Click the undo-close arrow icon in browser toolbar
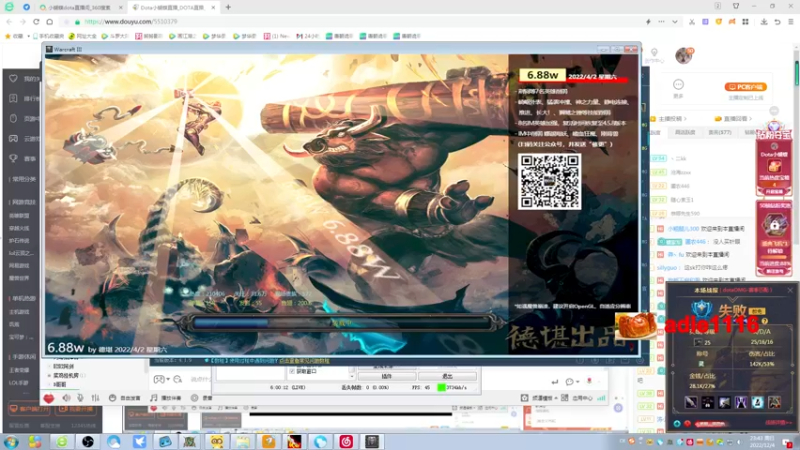The width and height of the screenshot is (800, 450). 777,21
